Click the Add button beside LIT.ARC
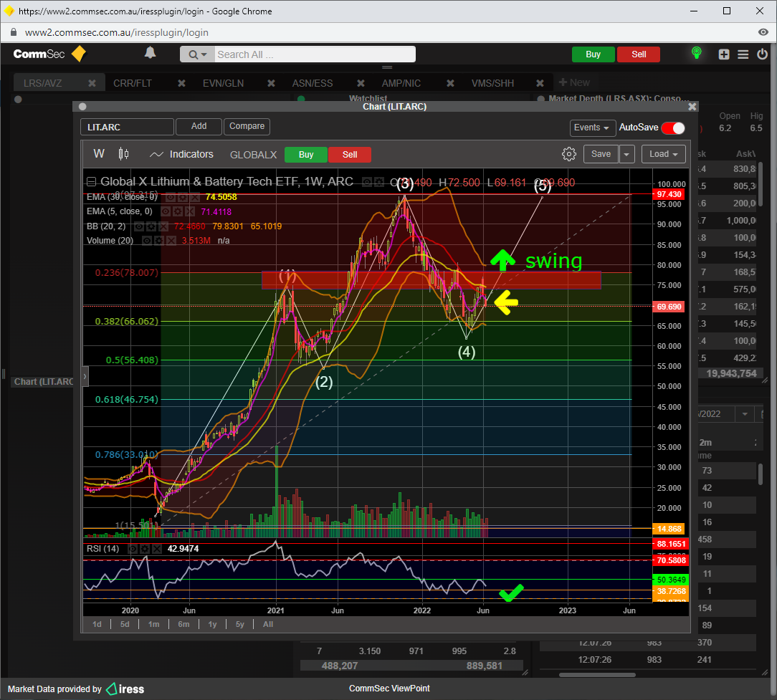The height and width of the screenshot is (700, 777). tap(199, 126)
